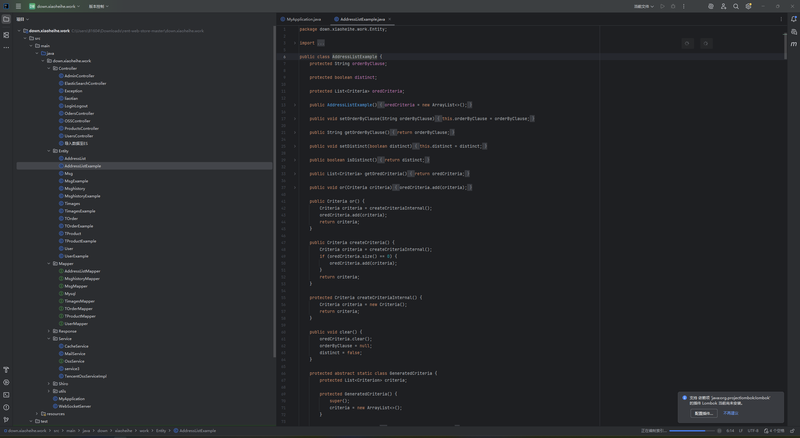Open Search Everywhere magnifier icon
800x438 pixels.
[736, 6]
